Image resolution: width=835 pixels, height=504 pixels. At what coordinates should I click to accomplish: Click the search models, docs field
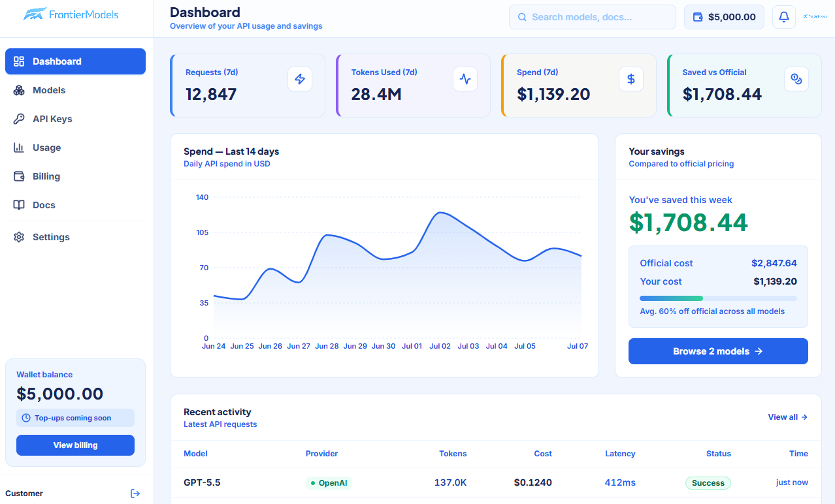[x=592, y=17]
